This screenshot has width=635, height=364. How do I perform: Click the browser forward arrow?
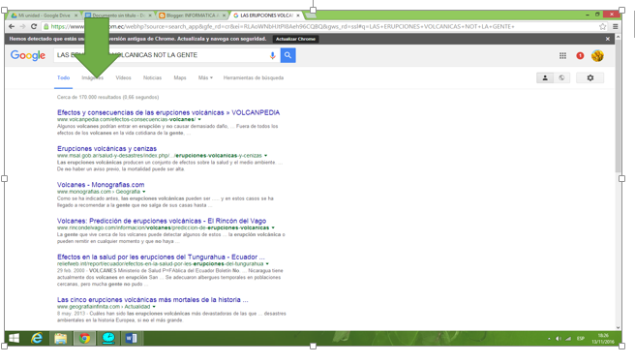point(22,27)
